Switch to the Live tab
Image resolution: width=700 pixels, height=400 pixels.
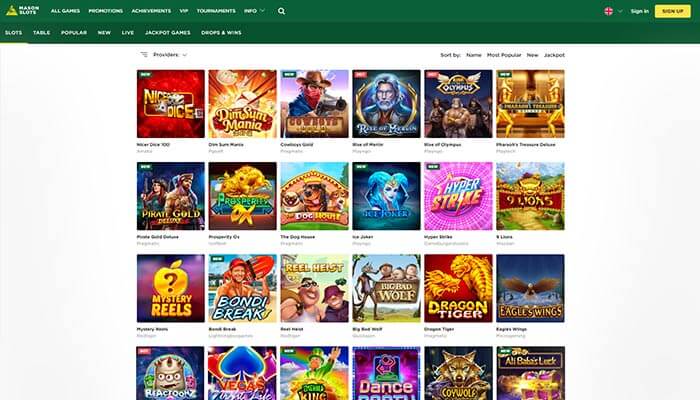click(x=128, y=33)
